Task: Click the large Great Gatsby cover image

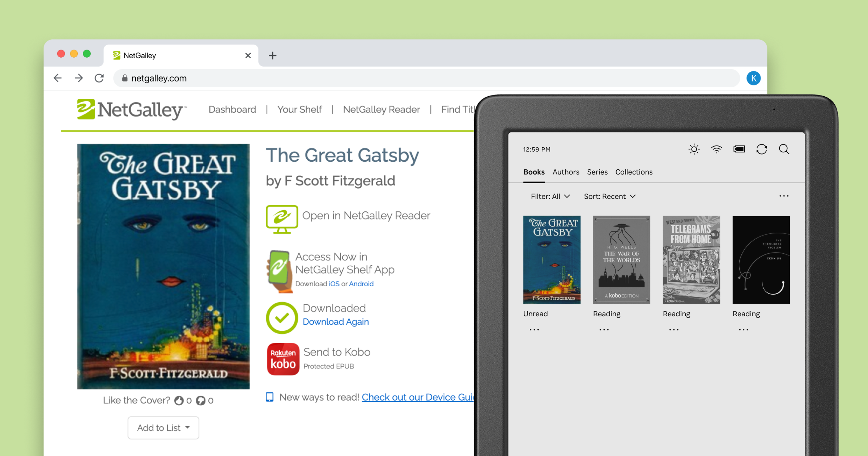Action: (163, 266)
